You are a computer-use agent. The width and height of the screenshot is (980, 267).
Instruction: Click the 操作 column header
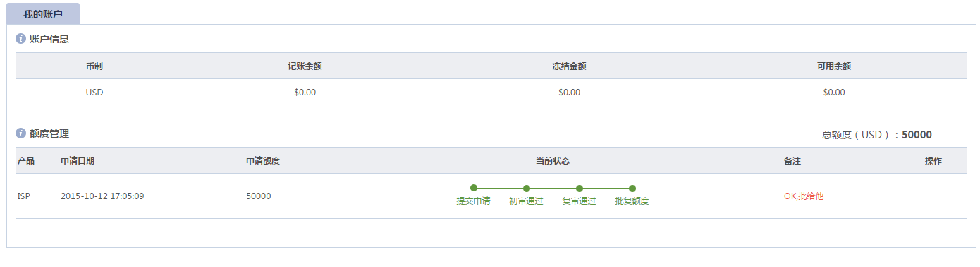pos(933,161)
